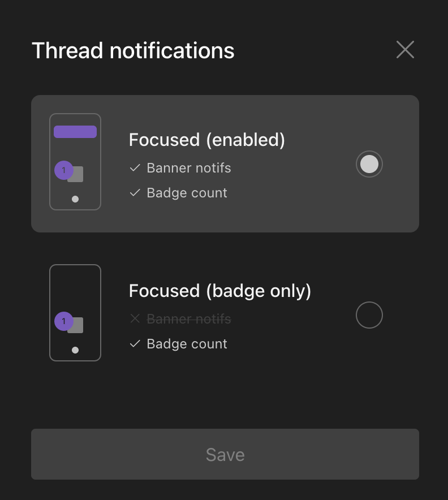The height and width of the screenshot is (500, 448).
Task: Click home dot in the enabled phone preview
Action: 75,199
